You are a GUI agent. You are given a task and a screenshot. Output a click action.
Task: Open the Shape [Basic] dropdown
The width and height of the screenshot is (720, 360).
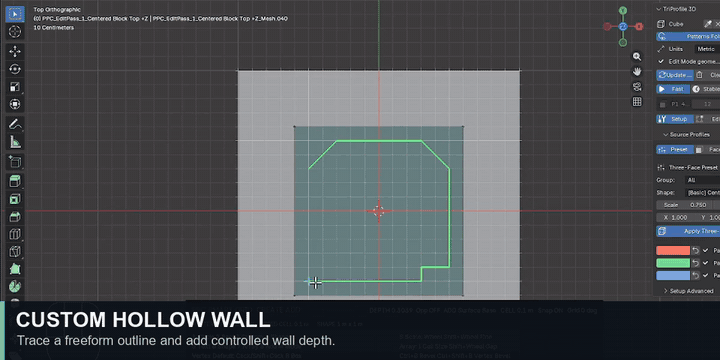click(702, 193)
